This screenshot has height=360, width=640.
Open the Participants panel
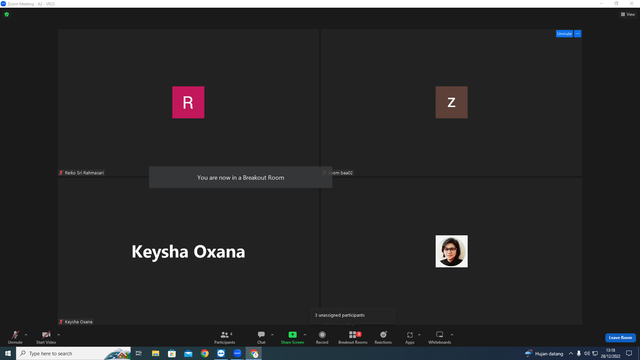(x=224, y=337)
